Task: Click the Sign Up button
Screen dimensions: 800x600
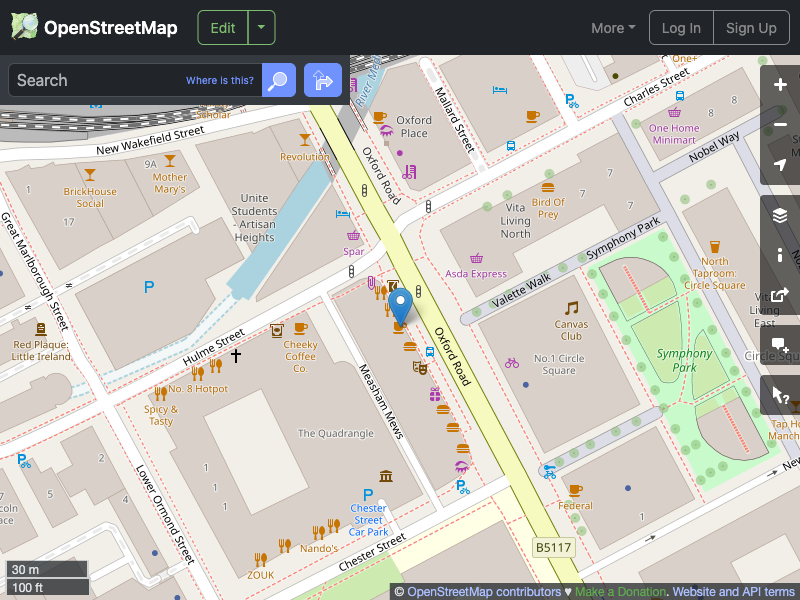Action: 751,28
